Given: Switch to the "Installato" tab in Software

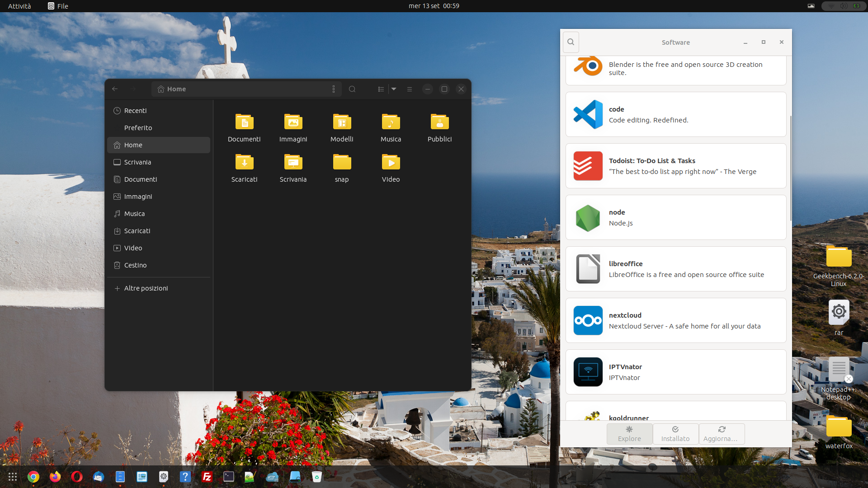Looking at the screenshot, I should point(675,434).
